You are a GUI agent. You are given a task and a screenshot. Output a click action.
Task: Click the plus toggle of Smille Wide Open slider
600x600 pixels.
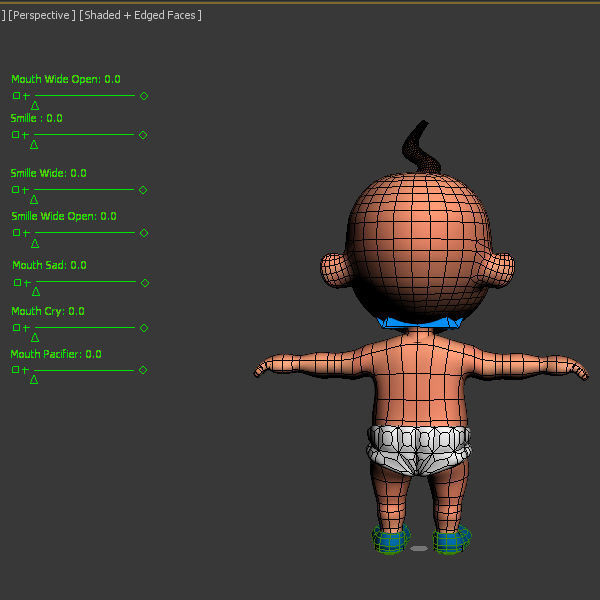coord(26,233)
